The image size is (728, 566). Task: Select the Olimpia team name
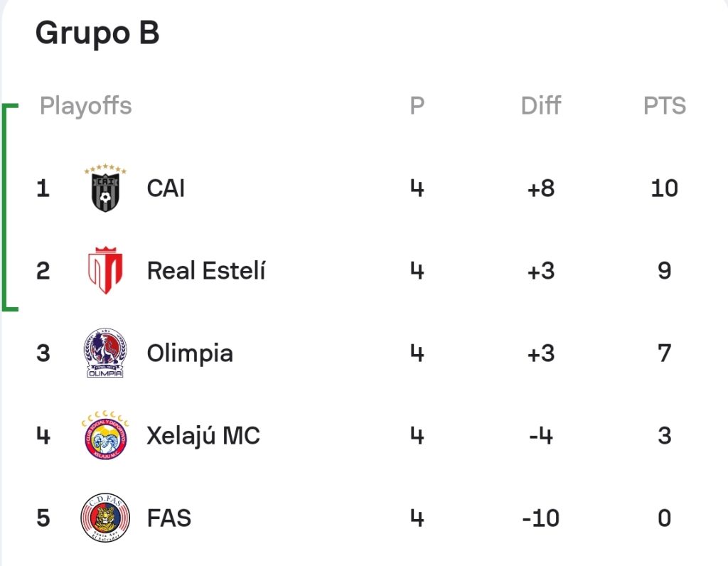point(190,354)
